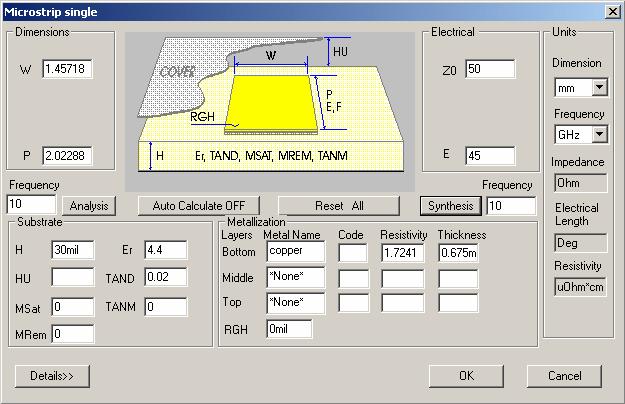Click the W dimension input field

[67, 69]
